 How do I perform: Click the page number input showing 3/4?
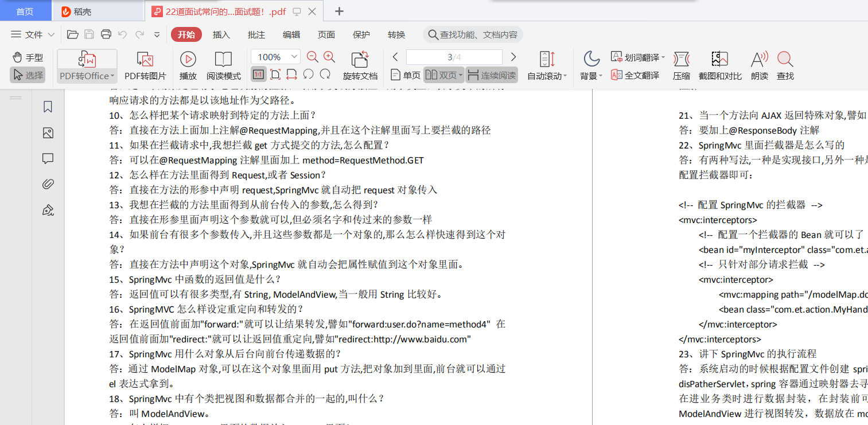tap(454, 57)
